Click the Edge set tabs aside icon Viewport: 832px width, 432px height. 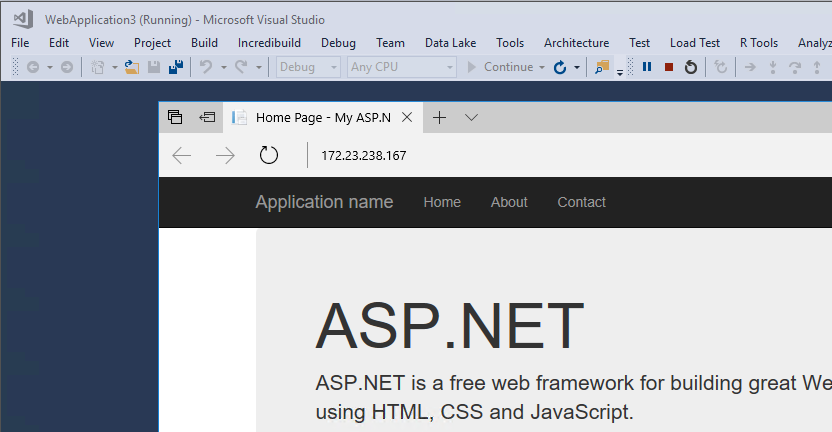tap(207, 117)
